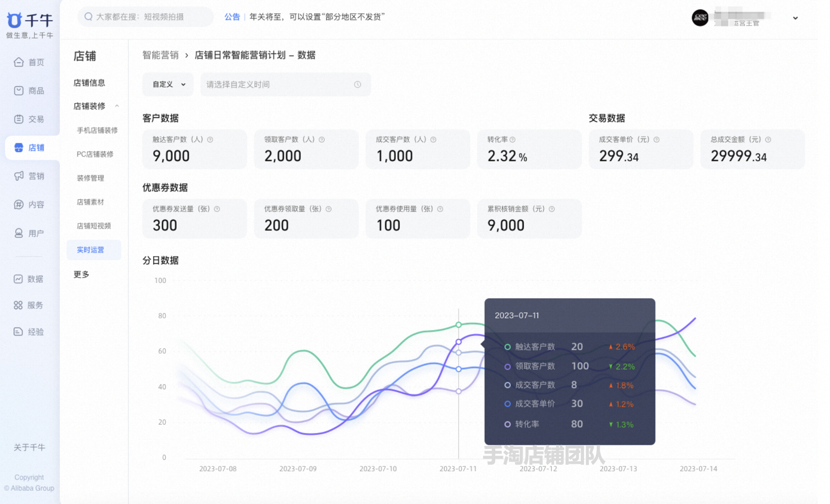Click info icon beside 转化率 card
This screenshot has width=830, height=504.
tap(512, 140)
